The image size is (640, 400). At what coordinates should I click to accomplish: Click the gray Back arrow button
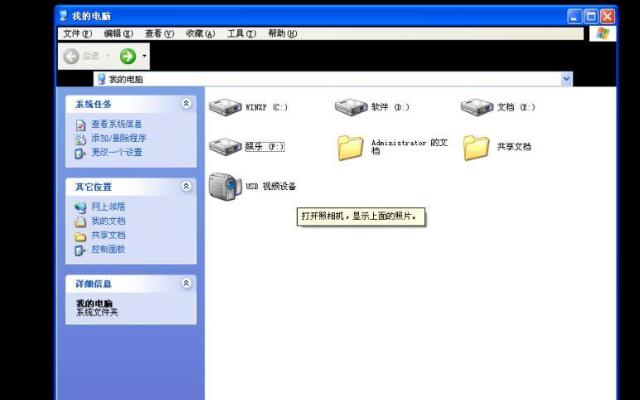coord(71,56)
